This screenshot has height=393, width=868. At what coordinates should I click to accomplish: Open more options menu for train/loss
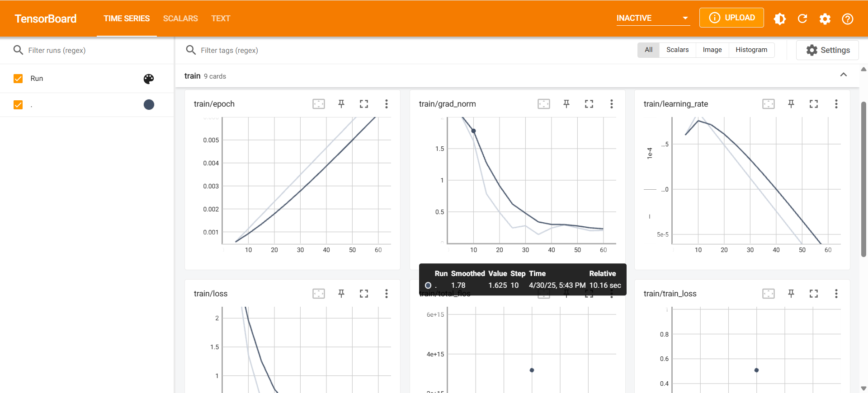pos(387,294)
